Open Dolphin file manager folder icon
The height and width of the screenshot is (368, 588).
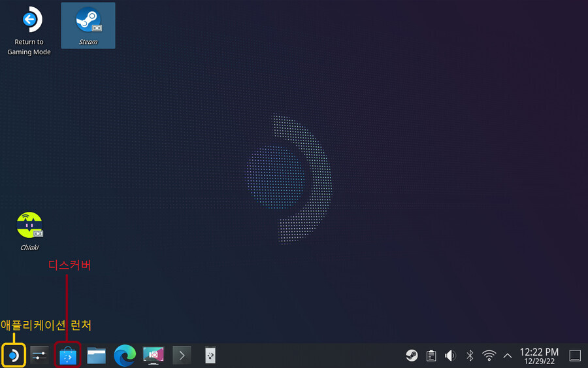tap(97, 356)
